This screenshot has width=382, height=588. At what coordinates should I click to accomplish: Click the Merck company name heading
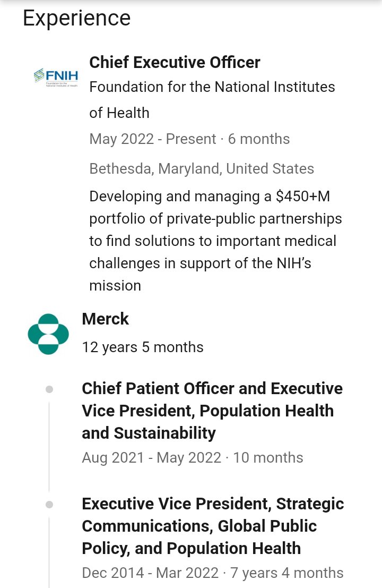pos(105,319)
